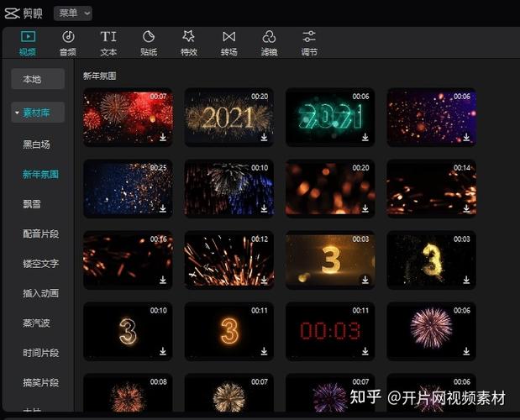The width and height of the screenshot is (520, 420).
Task: Select the 文本 text tool icon
Action: 108,36
